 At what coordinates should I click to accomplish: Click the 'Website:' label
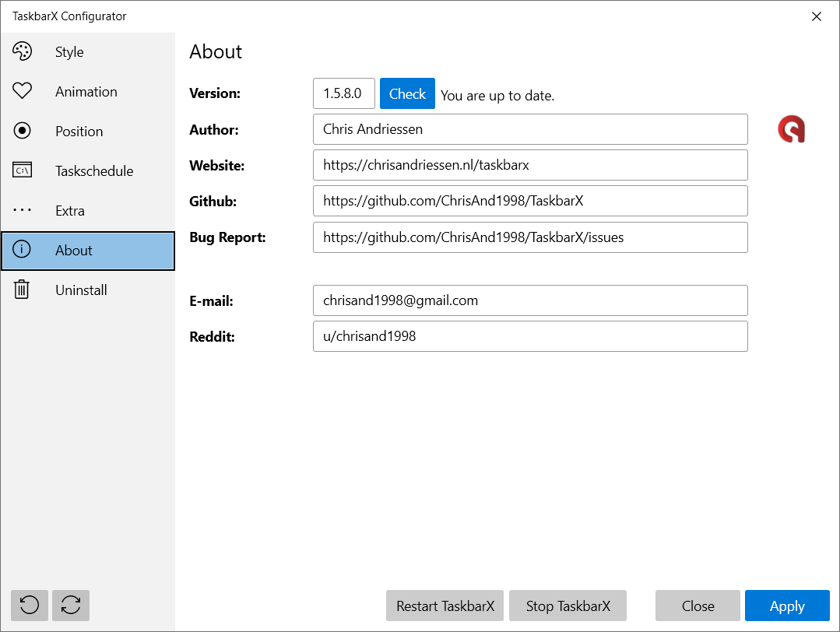tap(217, 166)
